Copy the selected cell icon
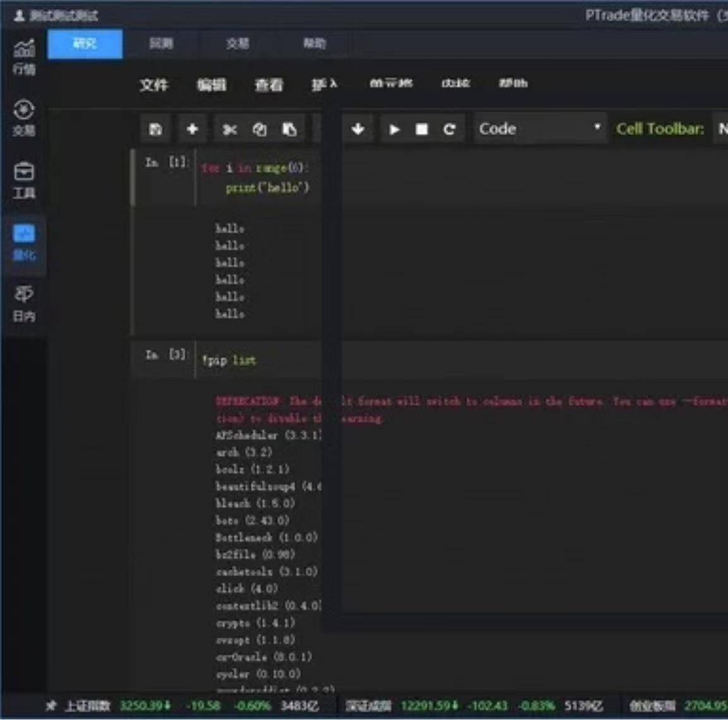Image resolution: width=728 pixels, height=720 pixels. [x=259, y=129]
